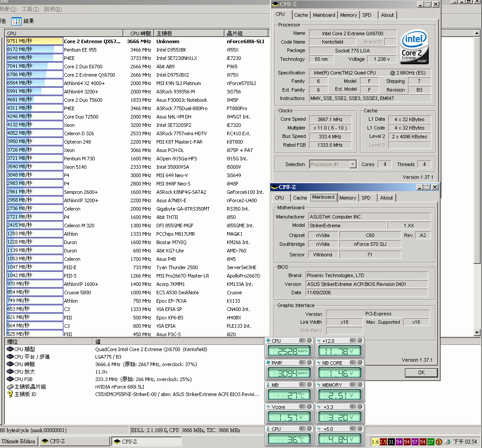The width and height of the screenshot is (482, 448).
Task: Open settings on the MB temperature widget
Action: [x=302, y=385]
